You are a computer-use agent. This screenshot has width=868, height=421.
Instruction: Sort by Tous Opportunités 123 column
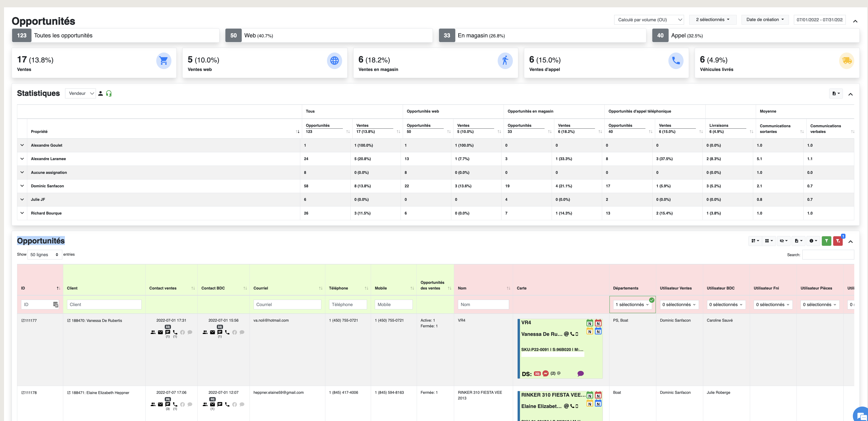348,132
